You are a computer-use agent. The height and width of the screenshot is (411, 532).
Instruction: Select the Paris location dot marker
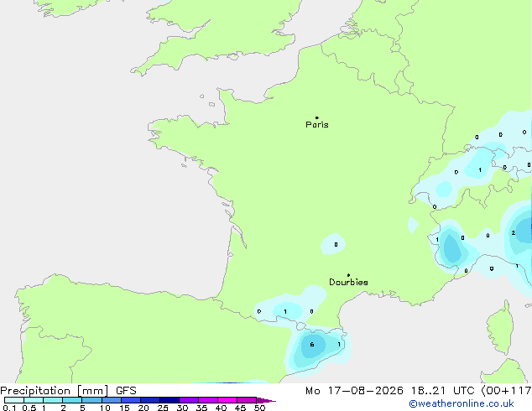coord(317,117)
